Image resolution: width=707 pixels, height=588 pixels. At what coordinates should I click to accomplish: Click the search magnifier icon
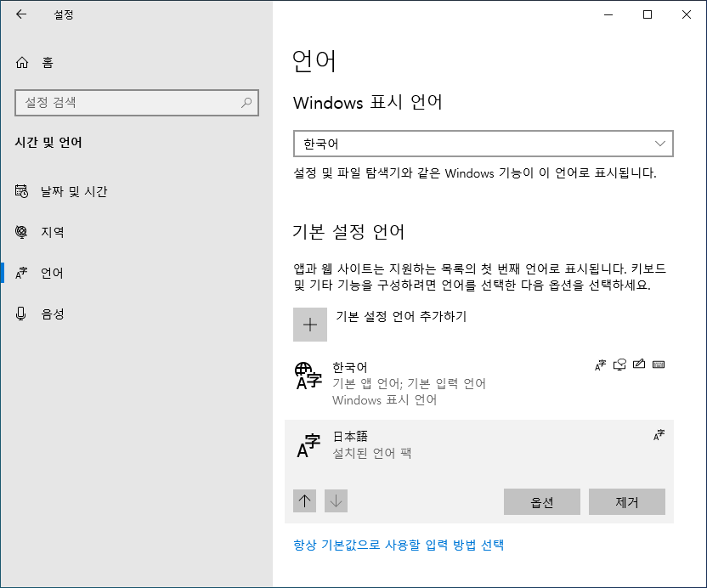(x=246, y=103)
